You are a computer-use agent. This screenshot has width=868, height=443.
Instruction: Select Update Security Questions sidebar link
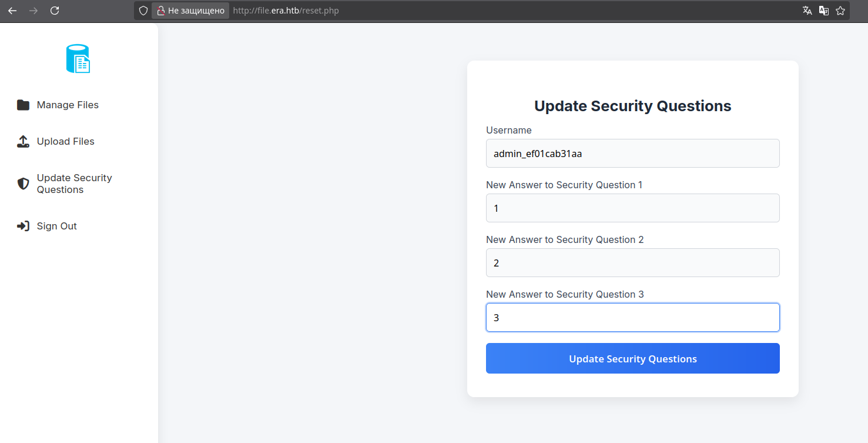[x=74, y=184]
